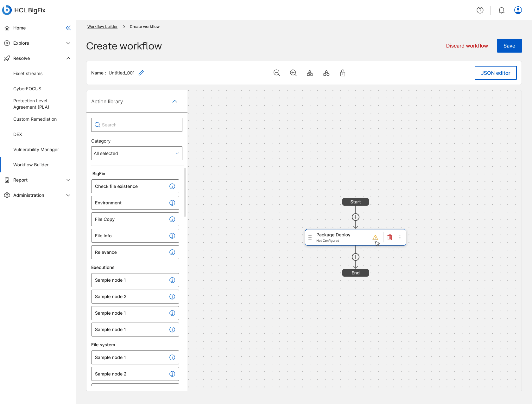
Task: Collapse the Resolve menu chevron
Action: 68,58
